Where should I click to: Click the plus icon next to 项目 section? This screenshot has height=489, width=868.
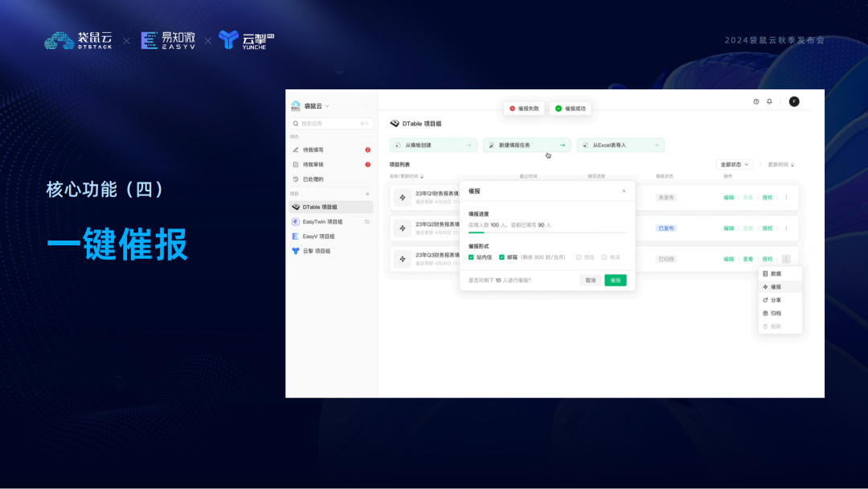[366, 194]
